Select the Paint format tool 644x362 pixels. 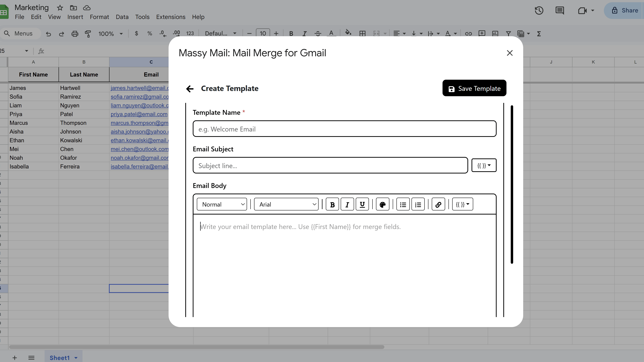tap(88, 33)
